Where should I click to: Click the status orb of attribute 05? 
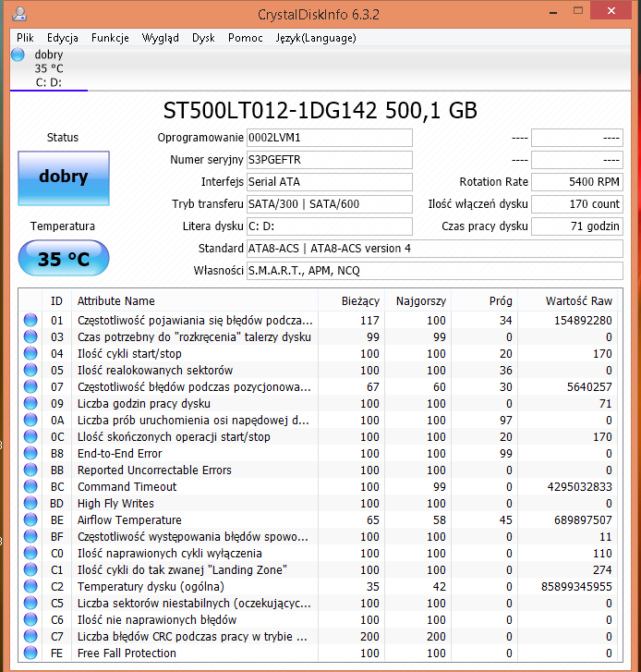pos(30,370)
